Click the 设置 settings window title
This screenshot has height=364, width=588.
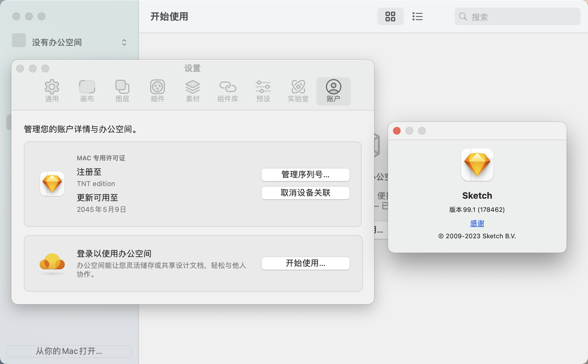[192, 68]
